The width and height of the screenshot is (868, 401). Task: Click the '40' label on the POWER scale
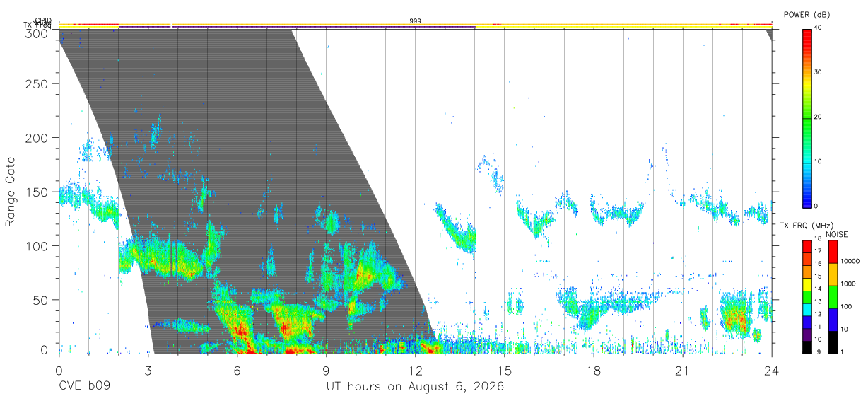[819, 28]
